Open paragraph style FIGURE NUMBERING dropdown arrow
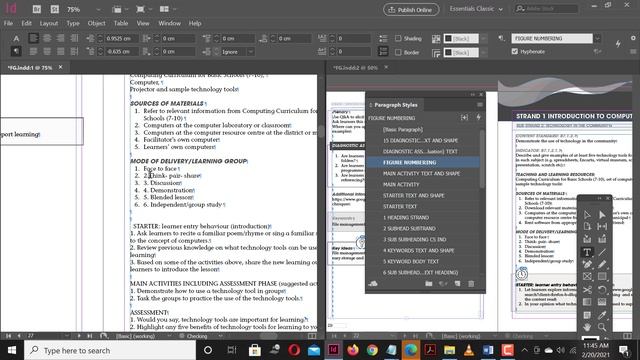Image resolution: width=640 pixels, height=360 pixels. [597, 38]
